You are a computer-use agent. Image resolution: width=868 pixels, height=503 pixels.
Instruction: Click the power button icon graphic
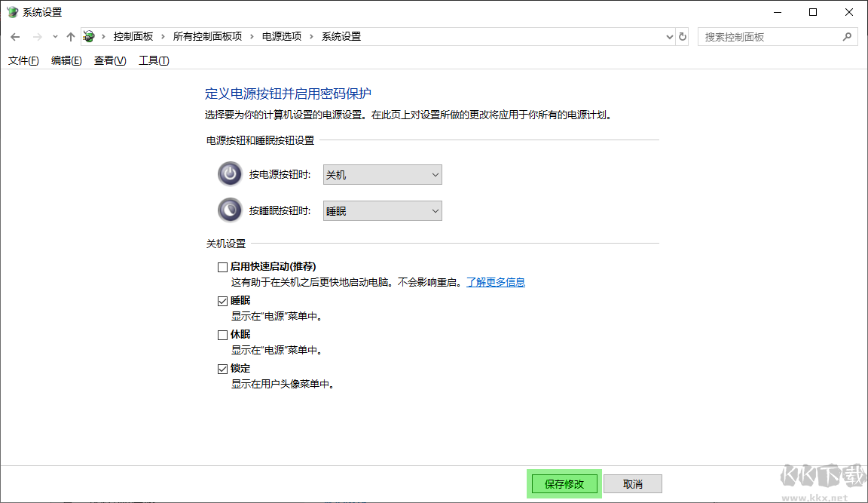229,174
